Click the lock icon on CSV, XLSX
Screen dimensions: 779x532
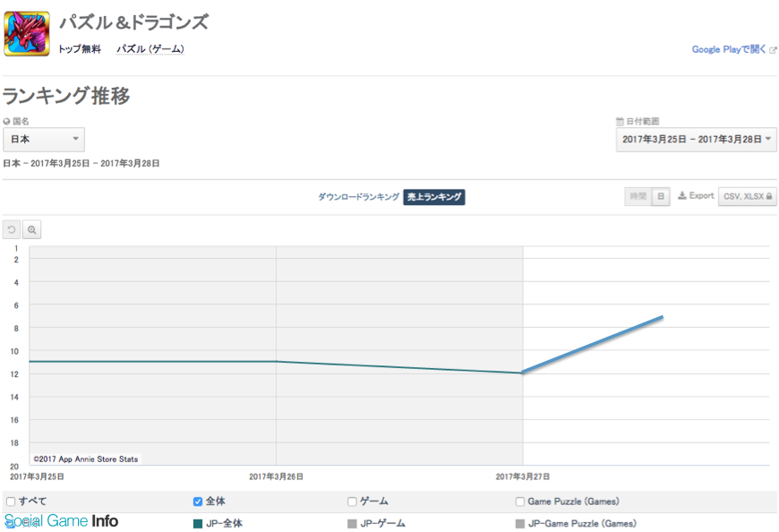pyautogui.click(x=769, y=196)
